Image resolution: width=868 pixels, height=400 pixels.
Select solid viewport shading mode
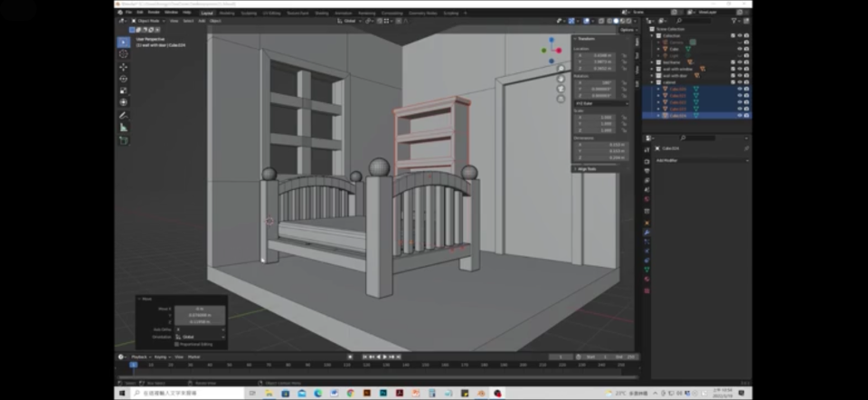[616, 21]
